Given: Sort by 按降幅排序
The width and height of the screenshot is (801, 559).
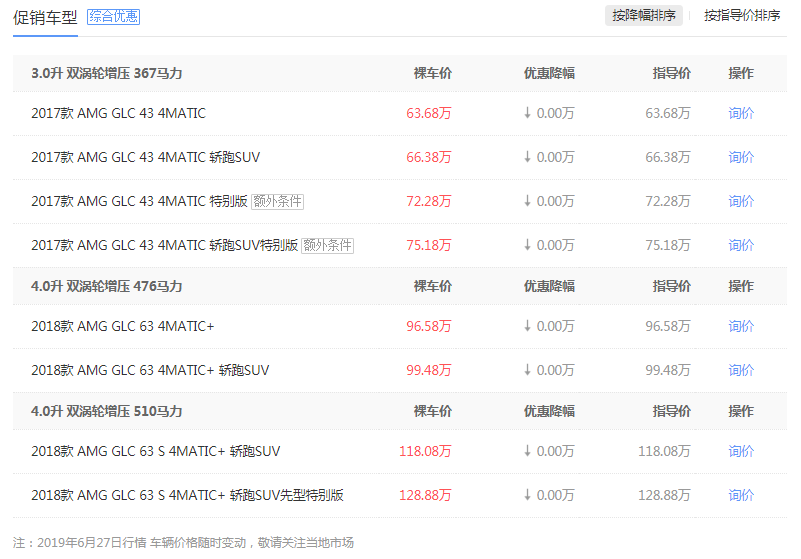Looking at the screenshot, I should [644, 16].
